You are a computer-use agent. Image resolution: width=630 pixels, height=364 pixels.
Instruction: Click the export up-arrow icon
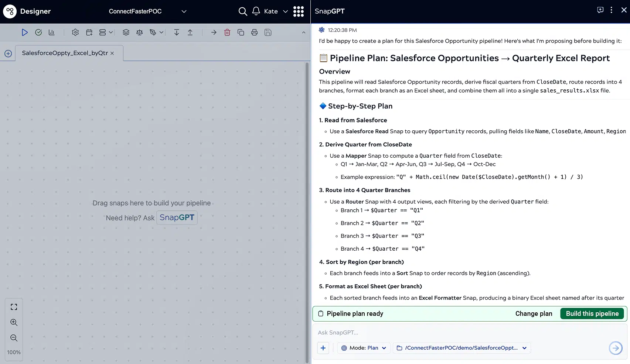click(x=190, y=32)
